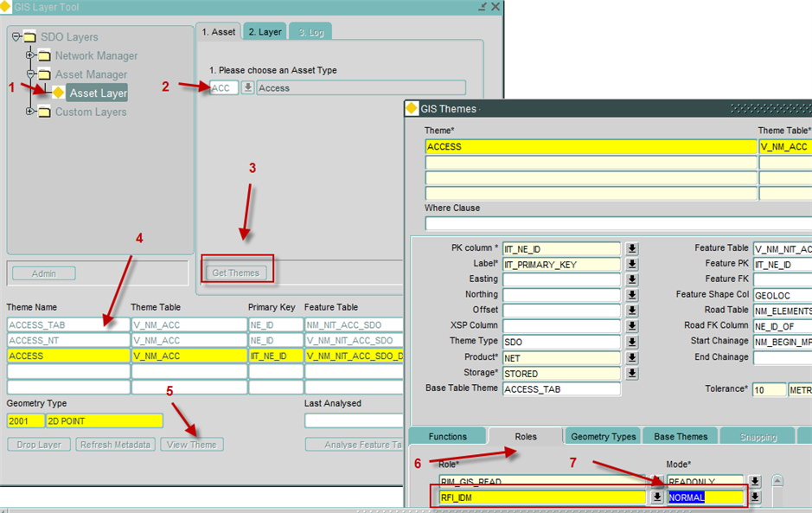Switch to the Geometry Types tab
812x513 pixels.
(x=604, y=436)
